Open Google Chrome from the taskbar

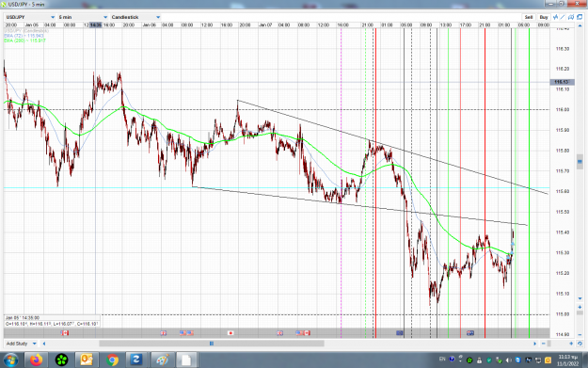click(112, 360)
